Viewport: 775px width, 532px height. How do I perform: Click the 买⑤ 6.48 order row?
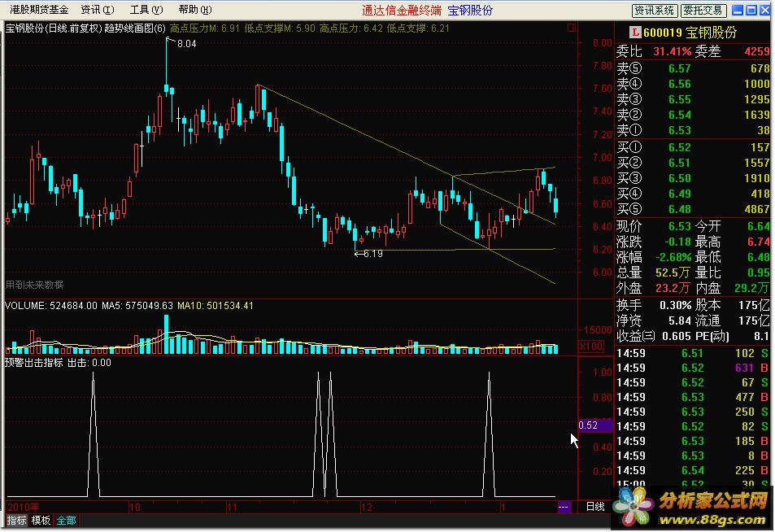693,209
